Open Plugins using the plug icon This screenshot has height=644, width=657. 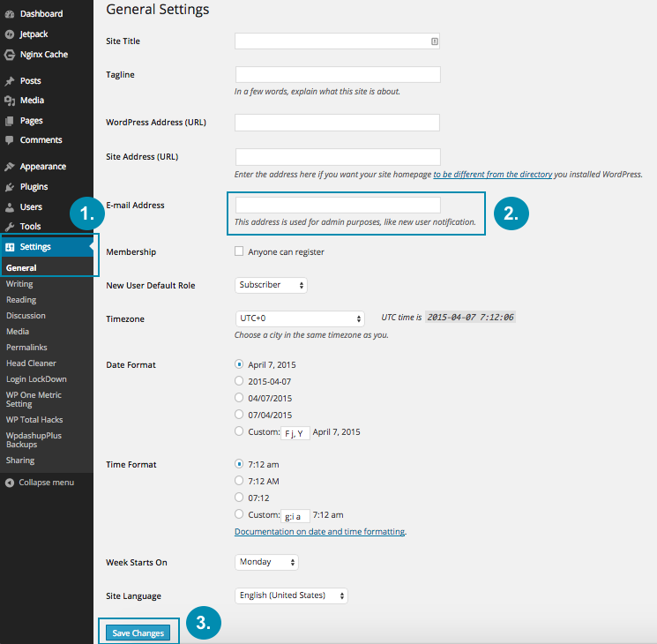(x=9, y=187)
